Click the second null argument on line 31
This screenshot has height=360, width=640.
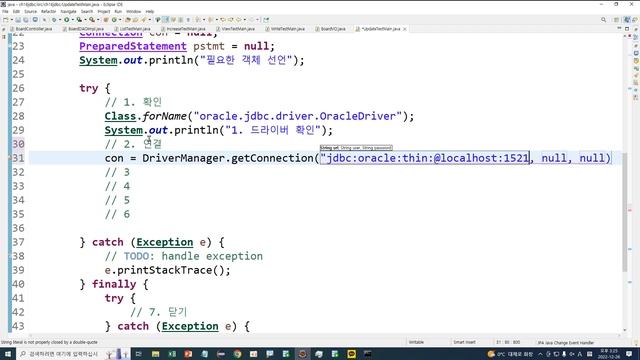pyautogui.click(x=592, y=158)
